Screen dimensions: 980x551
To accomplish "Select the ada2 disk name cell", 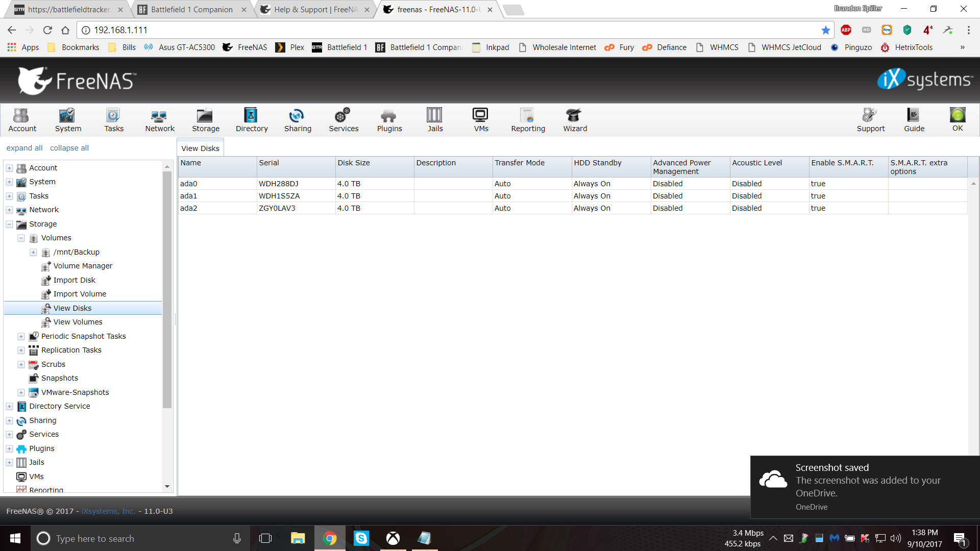I will [x=217, y=208].
